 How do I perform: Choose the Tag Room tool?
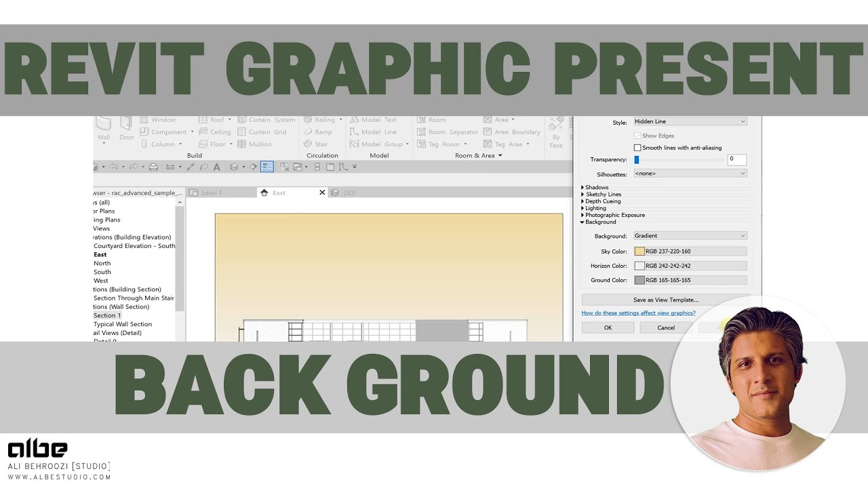click(441, 144)
